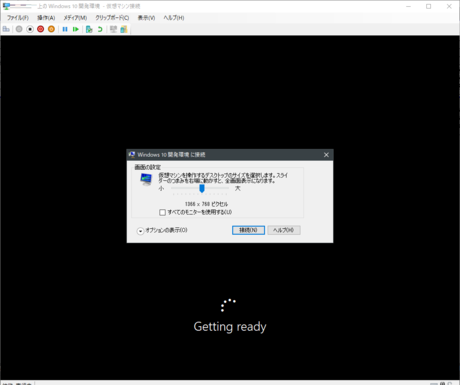Click the grayed-out Start VM toolbar icon
The width and height of the screenshot is (460, 385).
19,29
